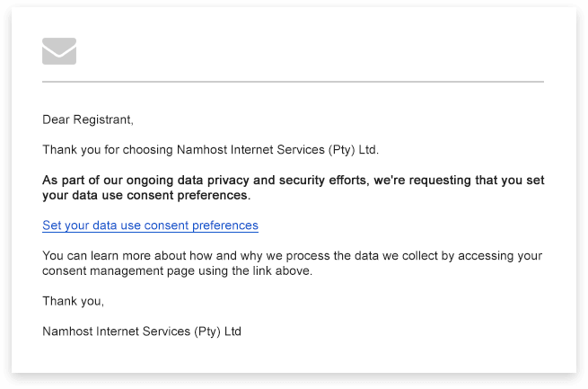Viewport: 588px width, 389px height.
Task: Click the horizontal divider below the envelope
Action: tap(293, 82)
